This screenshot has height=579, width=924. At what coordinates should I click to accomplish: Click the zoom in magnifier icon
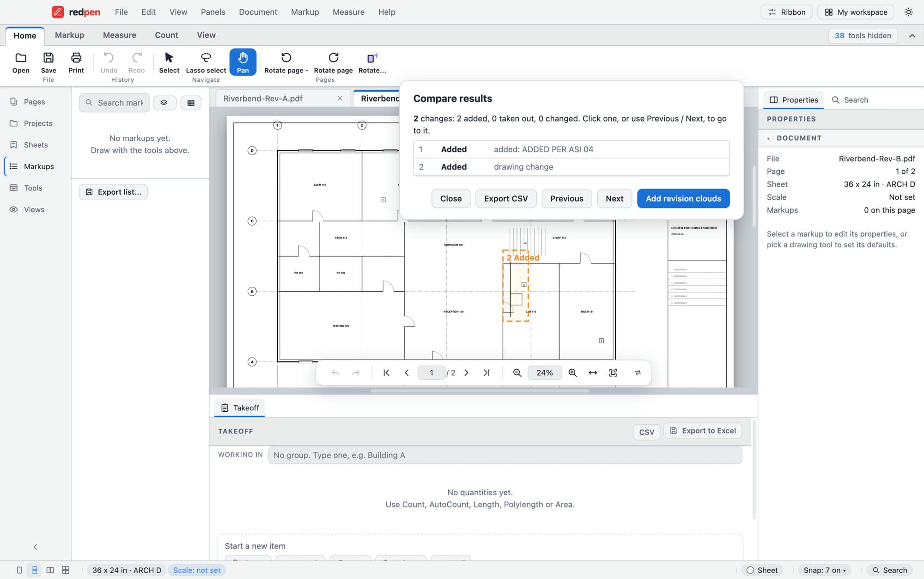tap(572, 373)
